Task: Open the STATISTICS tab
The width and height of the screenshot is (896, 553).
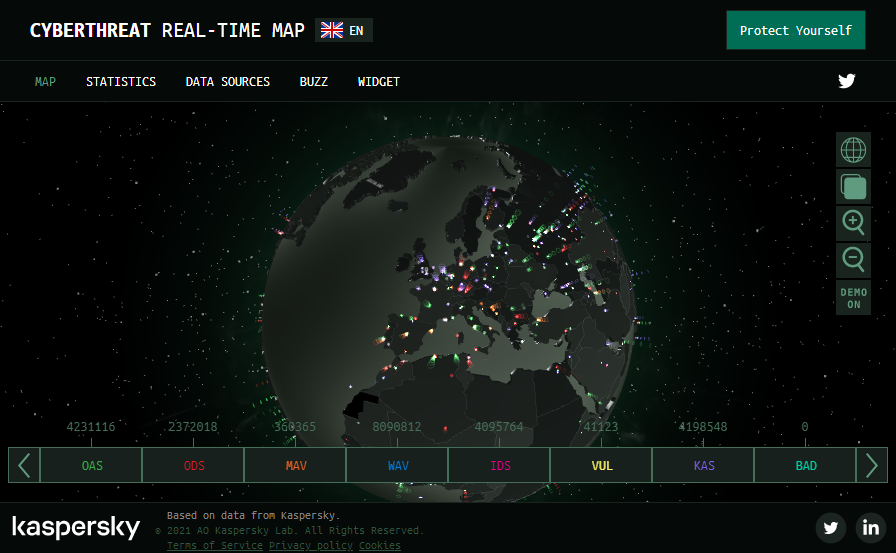Action: [x=121, y=82]
